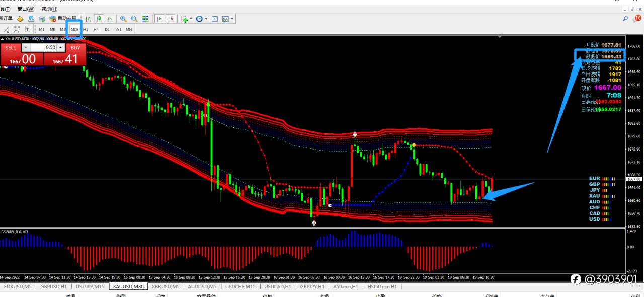
Task: Toggle the 自动交易 auto trading button
Action: [x=63, y=19]
